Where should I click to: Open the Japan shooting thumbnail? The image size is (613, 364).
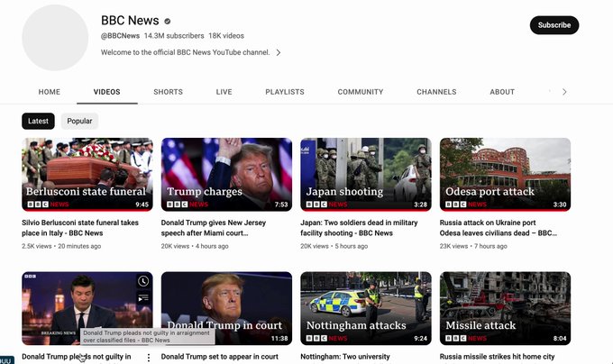pyautogui.click(x=365, y=175)
